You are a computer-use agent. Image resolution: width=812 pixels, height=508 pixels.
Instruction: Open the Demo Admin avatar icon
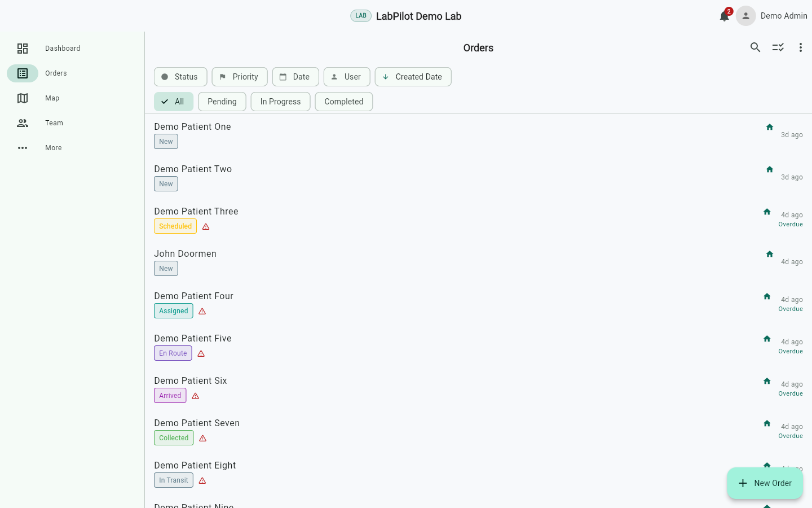pyautogui.click(x=746, y=16)
